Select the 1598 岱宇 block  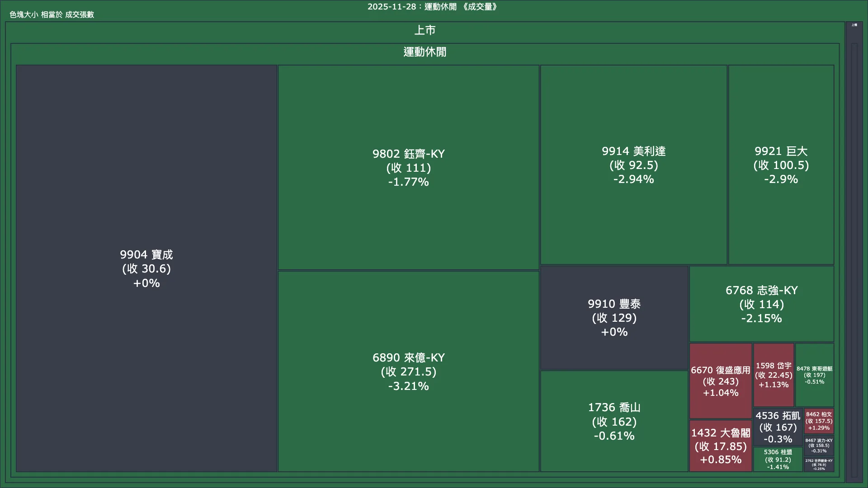773,375
